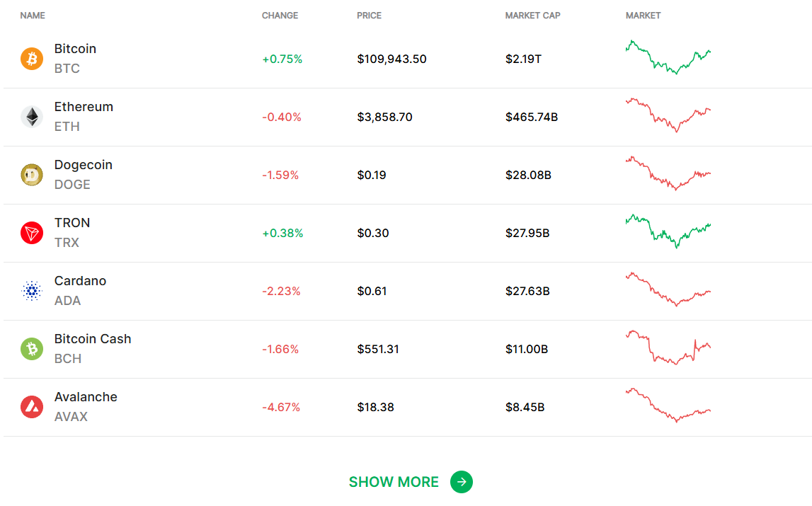Open the Cardano coin name link
812x506 pixels.
tap(80, 281)
